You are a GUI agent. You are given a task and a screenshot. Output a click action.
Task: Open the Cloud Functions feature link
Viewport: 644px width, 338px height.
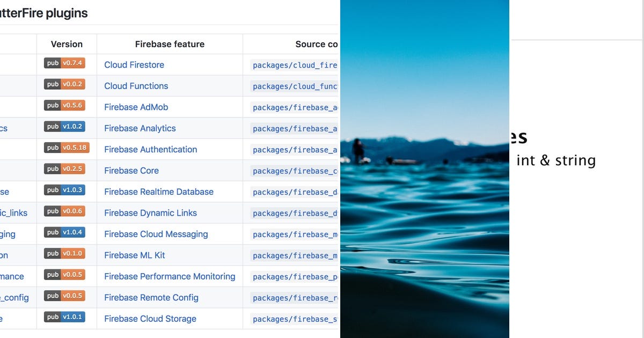tap(136, 85)
